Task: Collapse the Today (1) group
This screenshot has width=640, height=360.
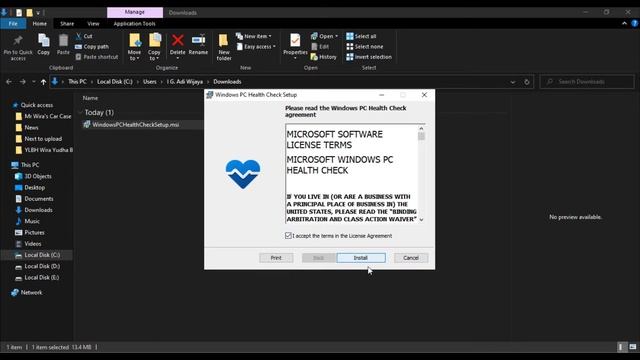Action: (80, 112)
